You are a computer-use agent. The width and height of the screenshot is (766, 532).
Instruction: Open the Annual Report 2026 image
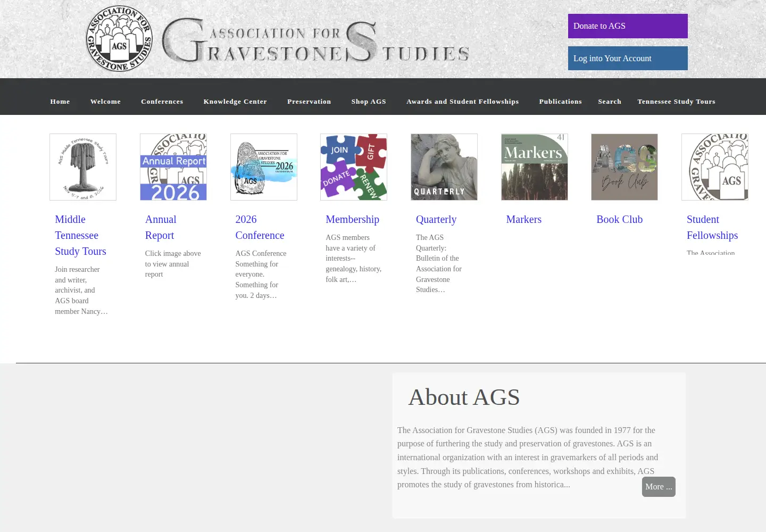click(173, 167)
